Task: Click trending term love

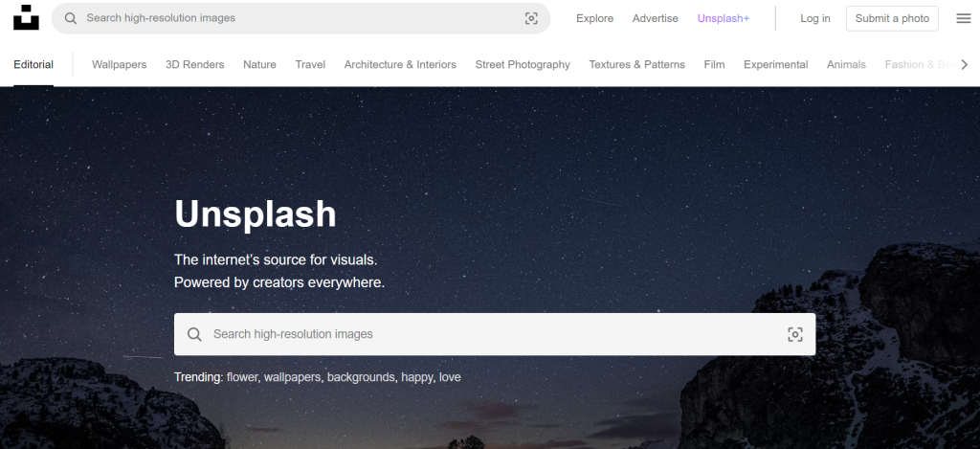Action: coord(450,377)
